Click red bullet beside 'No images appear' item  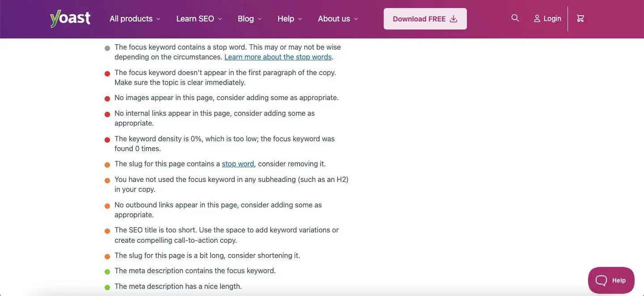[x=107, y=98]
